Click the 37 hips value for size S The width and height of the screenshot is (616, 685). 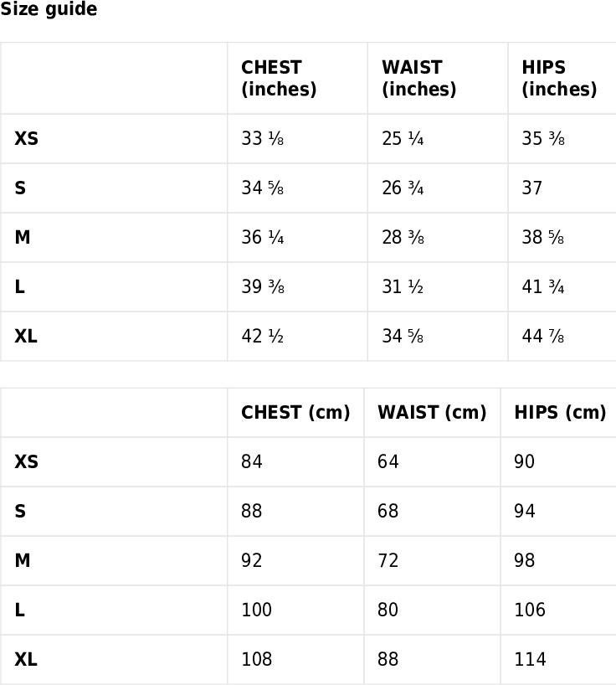tap(531, 188)
